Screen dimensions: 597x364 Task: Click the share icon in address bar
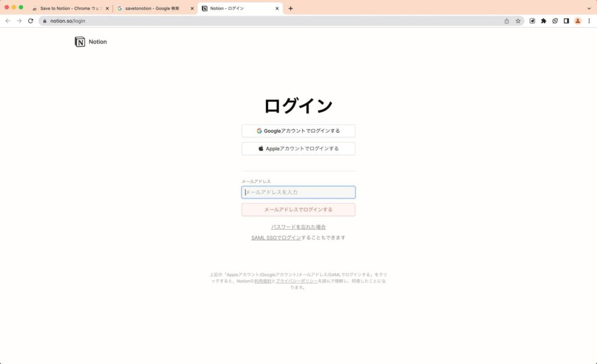(x=506, y=21)
